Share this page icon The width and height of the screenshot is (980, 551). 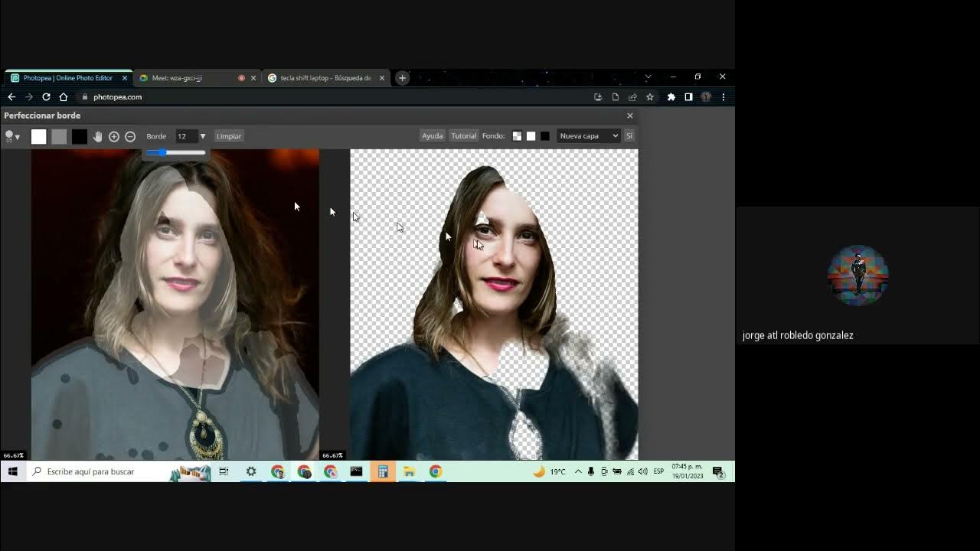click(632, 97)
